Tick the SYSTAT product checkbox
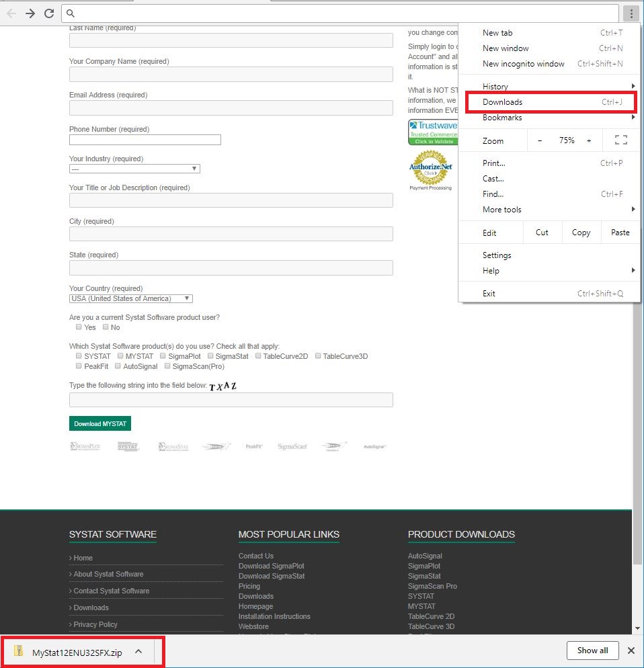This screenshot has width=644, height=668. click(79, 356)
